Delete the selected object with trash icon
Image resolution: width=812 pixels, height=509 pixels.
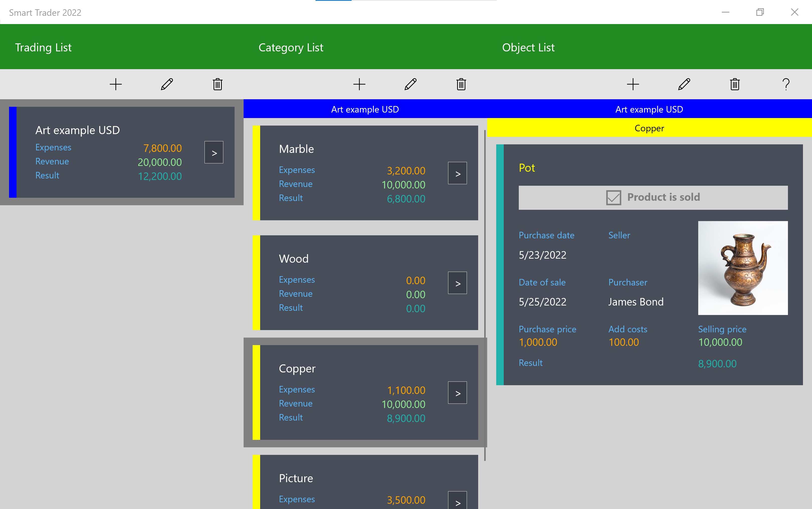735,84
